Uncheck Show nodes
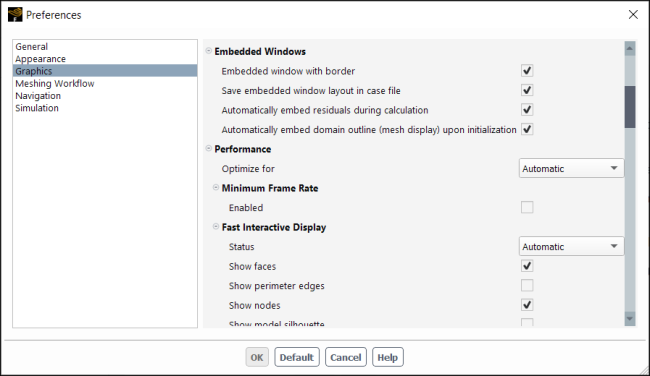The height and width of the screenshot is (376, 650). click(x=527, y=305)
